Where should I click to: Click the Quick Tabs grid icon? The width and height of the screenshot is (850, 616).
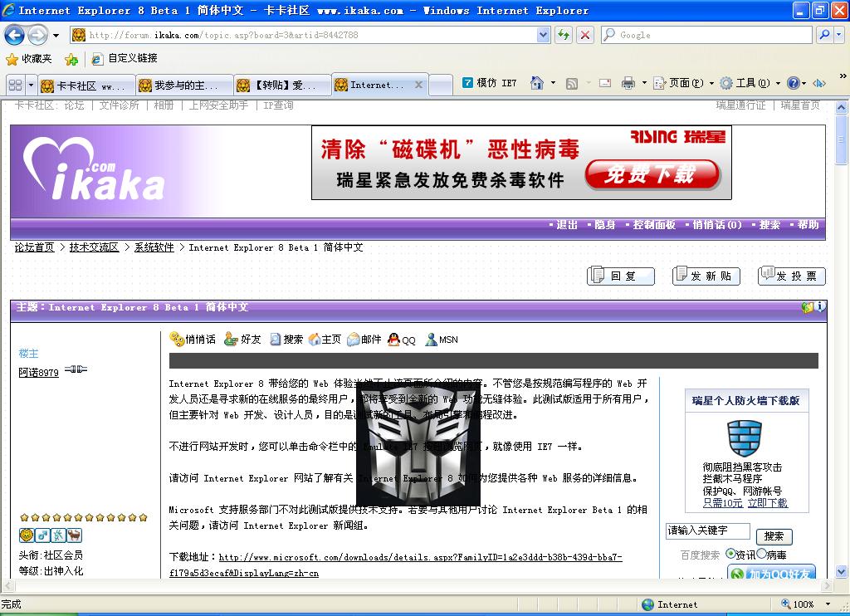(15, 86)
